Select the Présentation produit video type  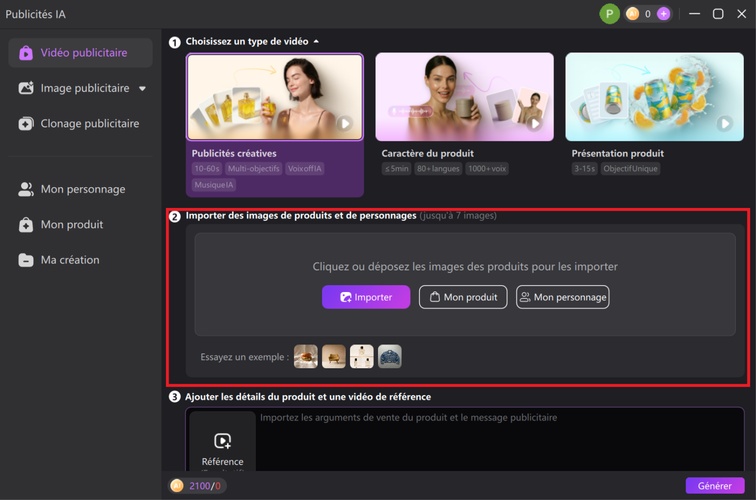pos(654,114)
